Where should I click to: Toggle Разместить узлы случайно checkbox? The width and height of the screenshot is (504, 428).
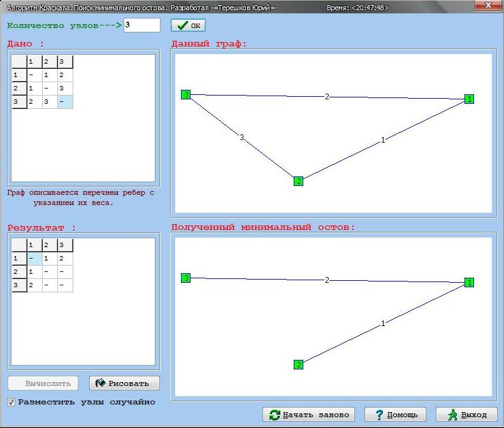tap(11, 402)
